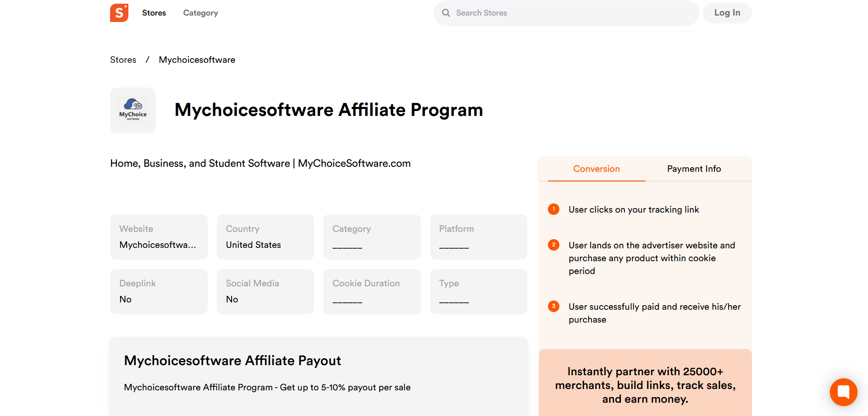Click the step 3 orange number badge
Viewport: 868px width, 416px height.
point(553,307)
